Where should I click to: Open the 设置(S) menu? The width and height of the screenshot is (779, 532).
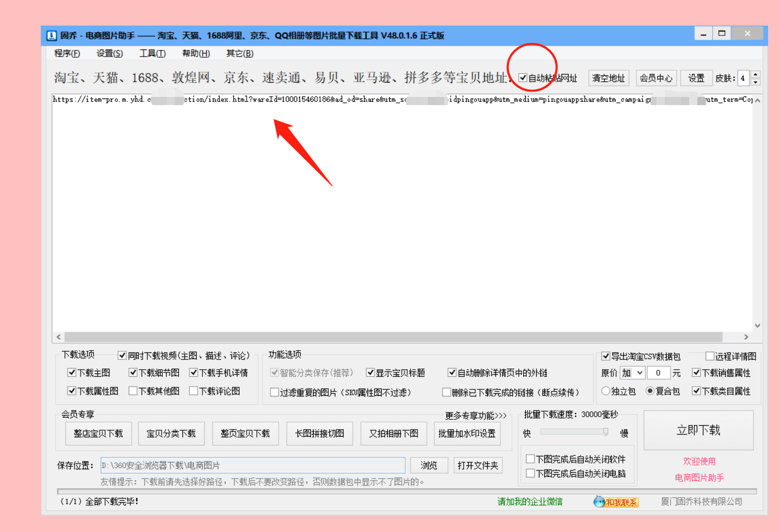tap(109, 53)
